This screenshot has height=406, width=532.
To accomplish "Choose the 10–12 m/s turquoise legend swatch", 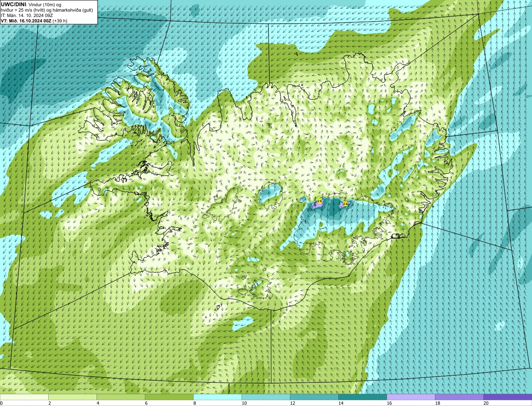I will tap(266, 397).
